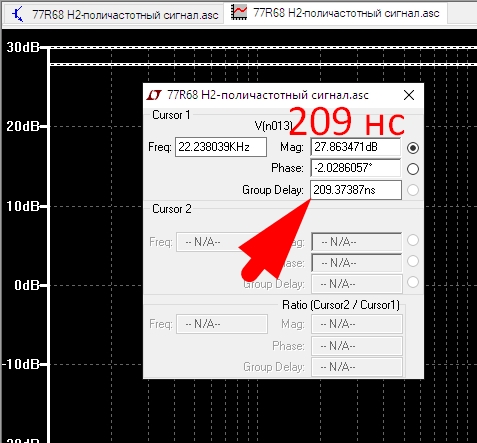Select Cursor 1 Mag radio button
Screen dimensions: 477x443
(x=413, y=148)
